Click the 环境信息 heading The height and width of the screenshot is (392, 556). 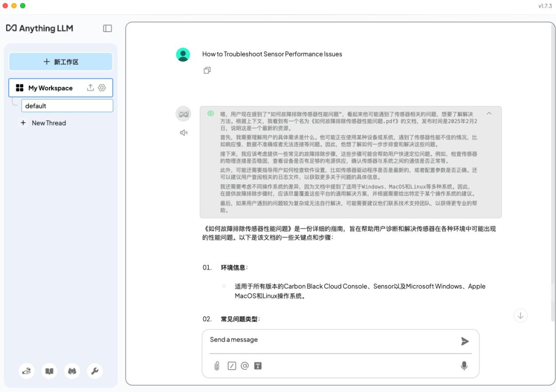233,268
